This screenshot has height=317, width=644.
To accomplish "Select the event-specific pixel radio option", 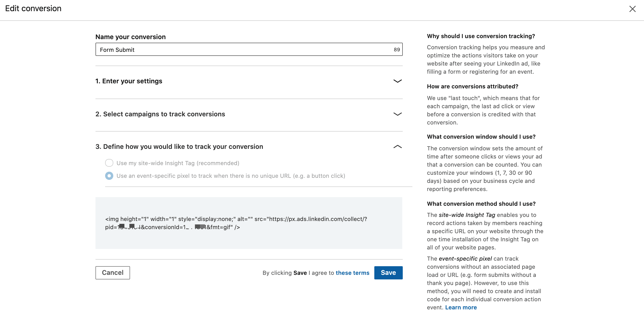I will 109,176.
